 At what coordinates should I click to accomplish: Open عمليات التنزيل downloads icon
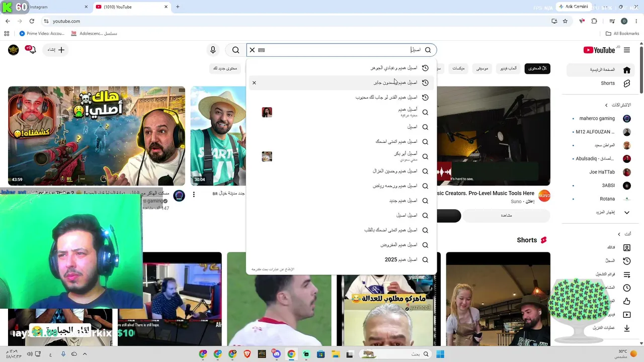tap(627, 328)
